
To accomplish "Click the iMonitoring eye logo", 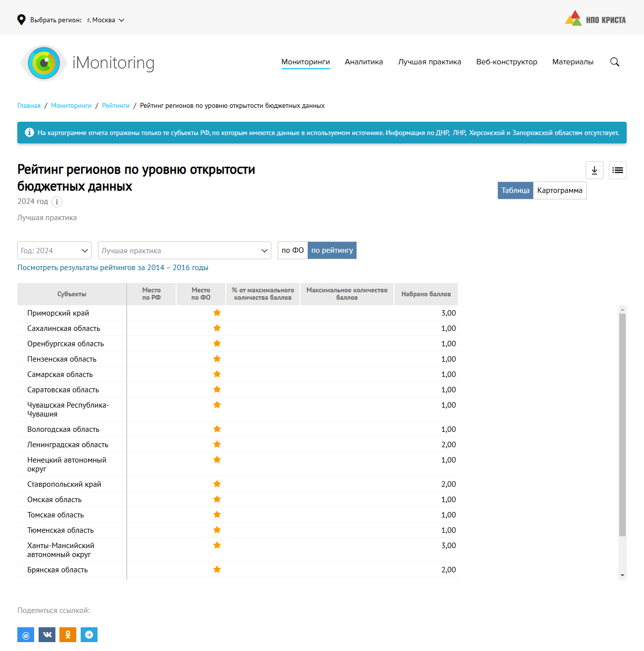I will pyautogui.click(x=44, y=63).
